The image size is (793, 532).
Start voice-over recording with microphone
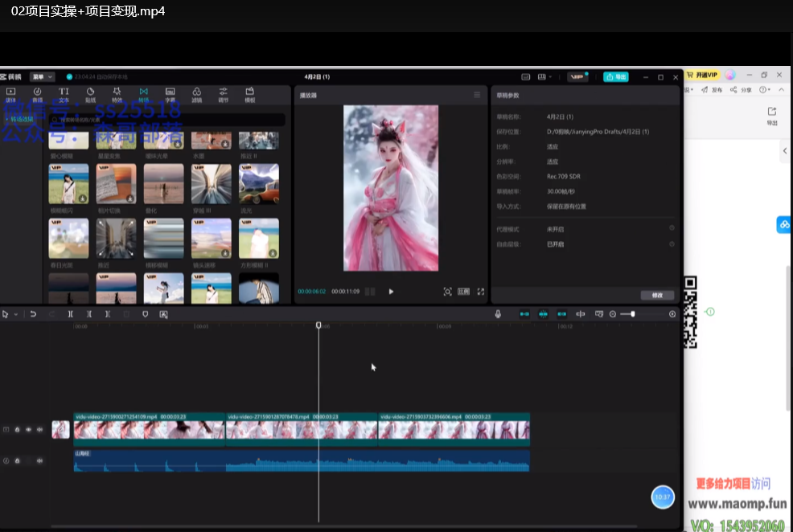pyautogui.click(x=498, y=314)
